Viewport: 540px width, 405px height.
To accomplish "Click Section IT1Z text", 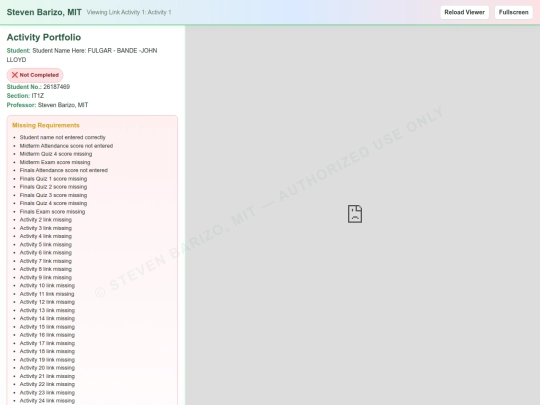I will click(x=25, y=96).
